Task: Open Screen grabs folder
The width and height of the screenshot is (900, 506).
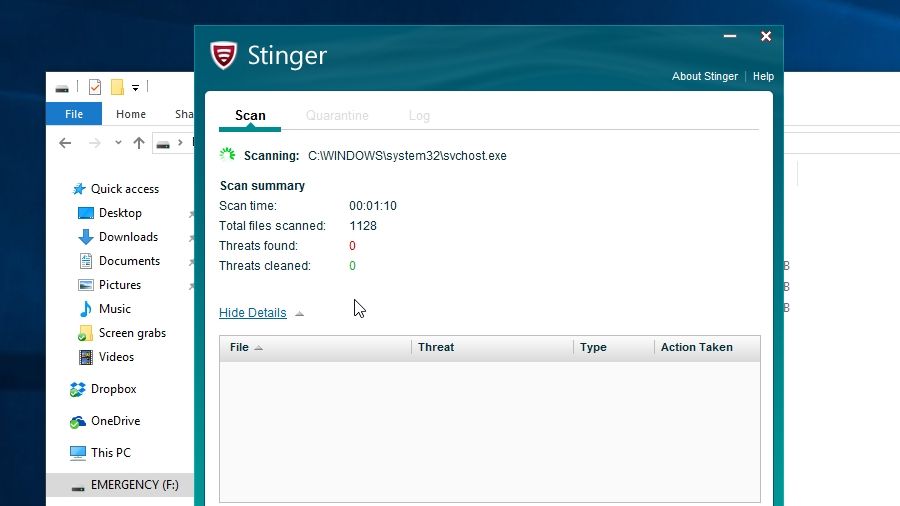Action: 132,333
